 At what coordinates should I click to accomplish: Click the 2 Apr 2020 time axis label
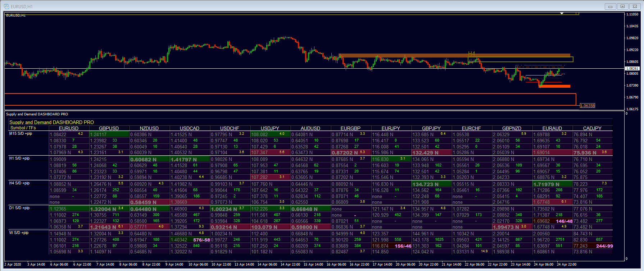[13, 265]
